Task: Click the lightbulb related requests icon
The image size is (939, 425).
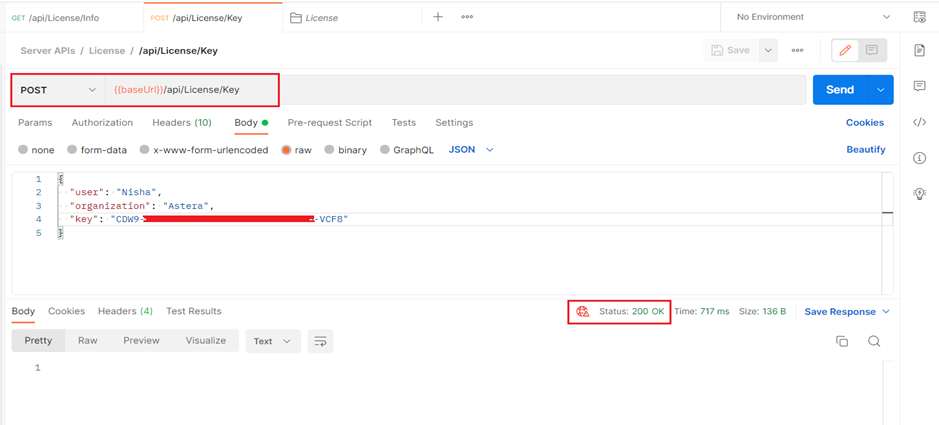Action: (x=919, y=193)
